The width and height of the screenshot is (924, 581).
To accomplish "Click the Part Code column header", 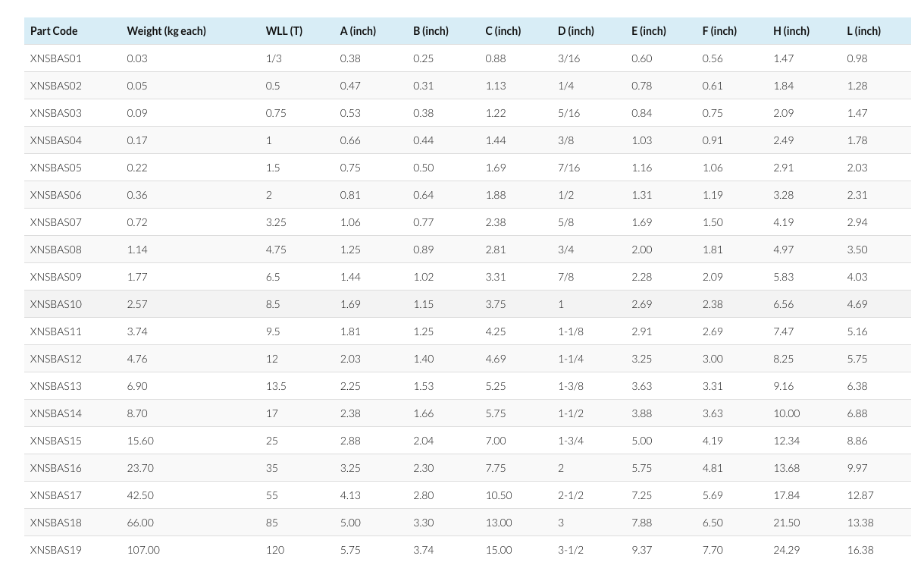I will pos(54,31).
